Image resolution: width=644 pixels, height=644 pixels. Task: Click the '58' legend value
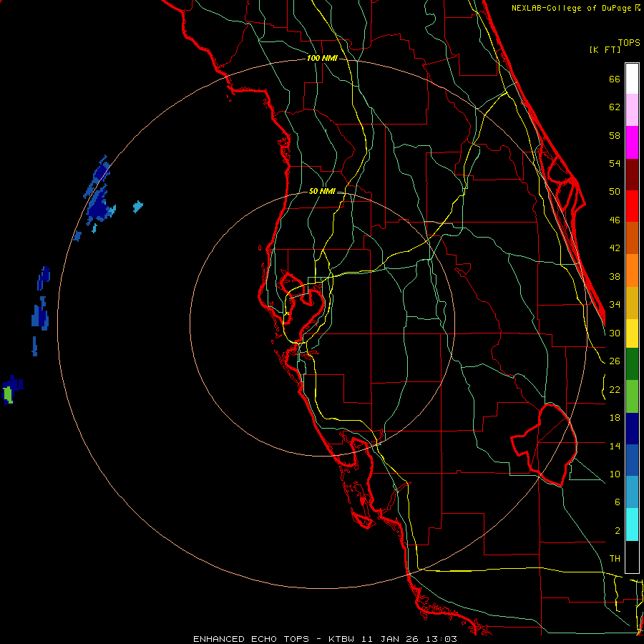[615, 135]
